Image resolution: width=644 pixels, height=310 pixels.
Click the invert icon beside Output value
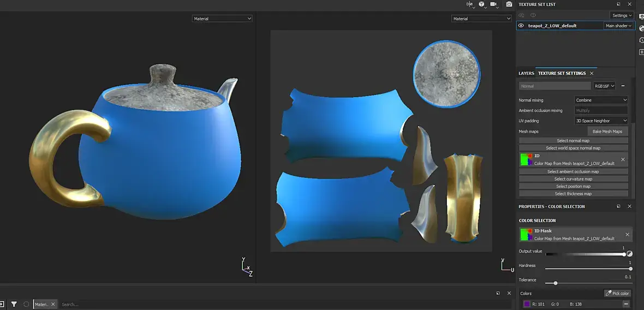[629, 254]
